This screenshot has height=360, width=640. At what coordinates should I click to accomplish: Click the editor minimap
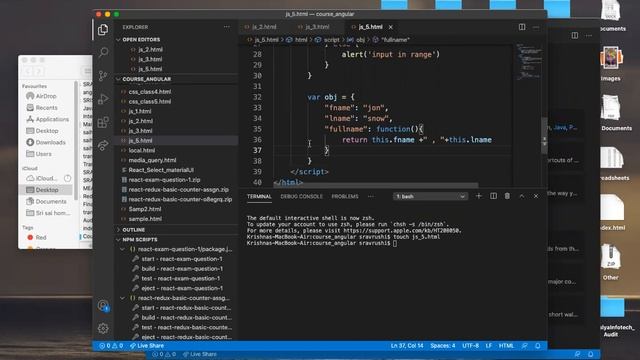click(529, 61)
